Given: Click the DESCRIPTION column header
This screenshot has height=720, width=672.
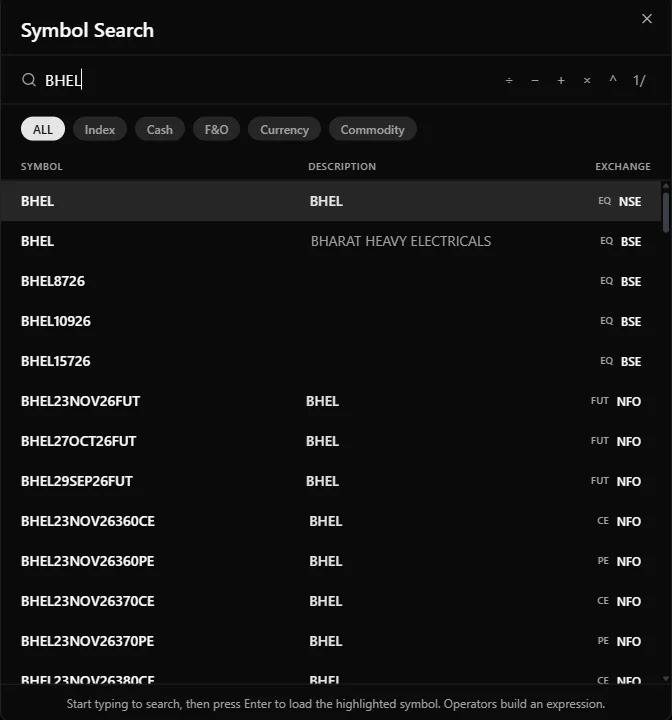Looking at the screenshot, I should click(x=342, y=166).
